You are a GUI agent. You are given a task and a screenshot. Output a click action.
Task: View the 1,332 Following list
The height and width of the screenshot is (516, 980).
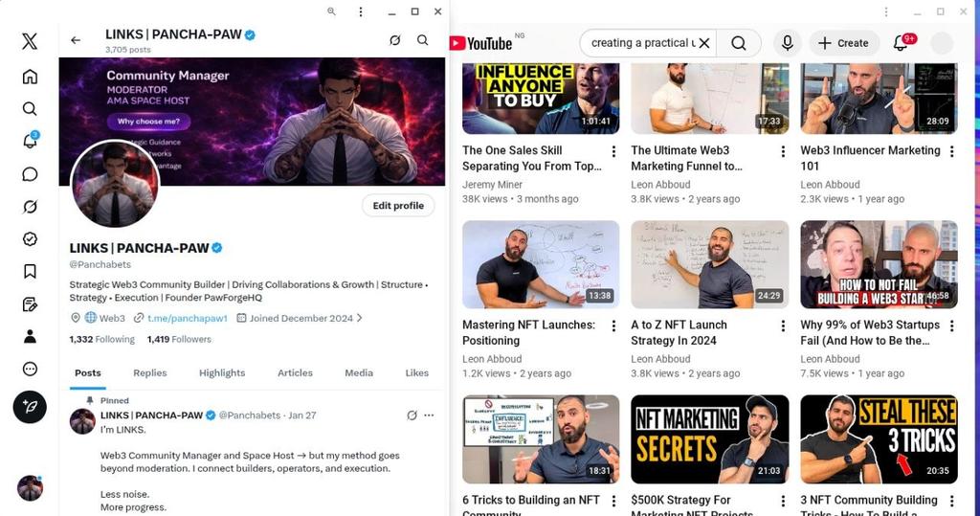point(101,339)
